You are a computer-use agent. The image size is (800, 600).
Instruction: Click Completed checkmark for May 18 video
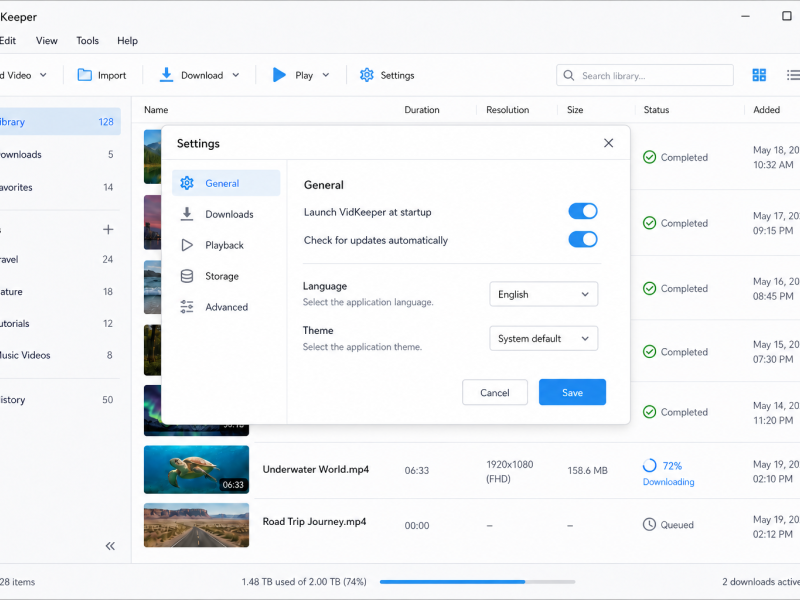pyautogui.click(x=649, y=157)
